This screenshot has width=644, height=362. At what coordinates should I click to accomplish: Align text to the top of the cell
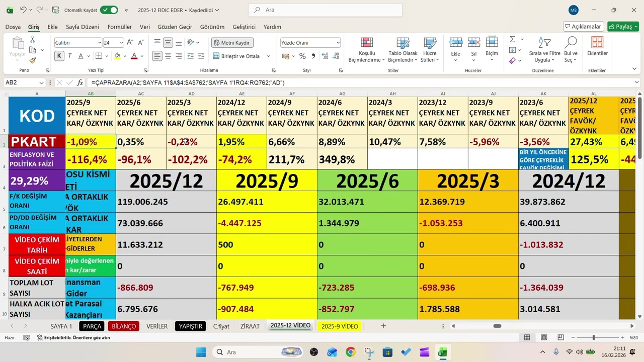tap(157, 42)
